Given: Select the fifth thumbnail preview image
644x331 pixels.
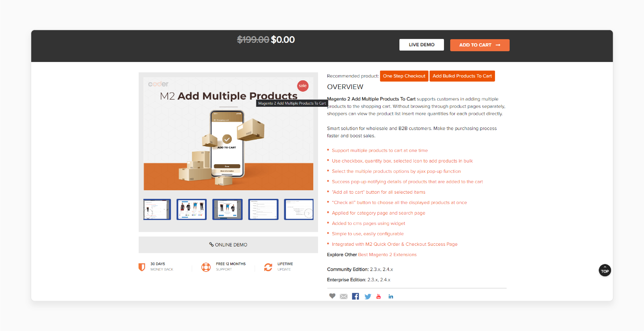Looking at the screenshot, I should pos(299,209).
